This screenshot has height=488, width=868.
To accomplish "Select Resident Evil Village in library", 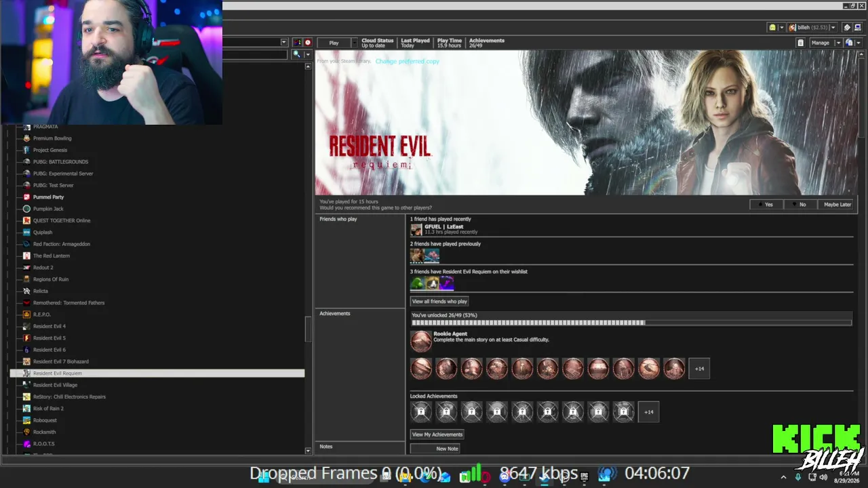I will coord(55,385).
